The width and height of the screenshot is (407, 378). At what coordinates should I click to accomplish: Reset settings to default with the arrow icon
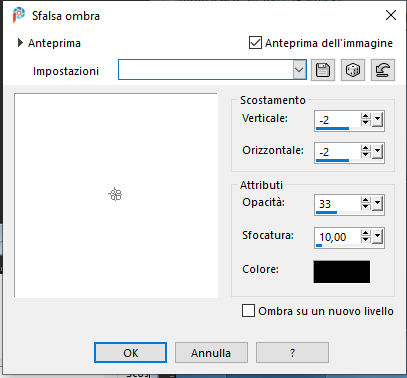pos(383,70)
